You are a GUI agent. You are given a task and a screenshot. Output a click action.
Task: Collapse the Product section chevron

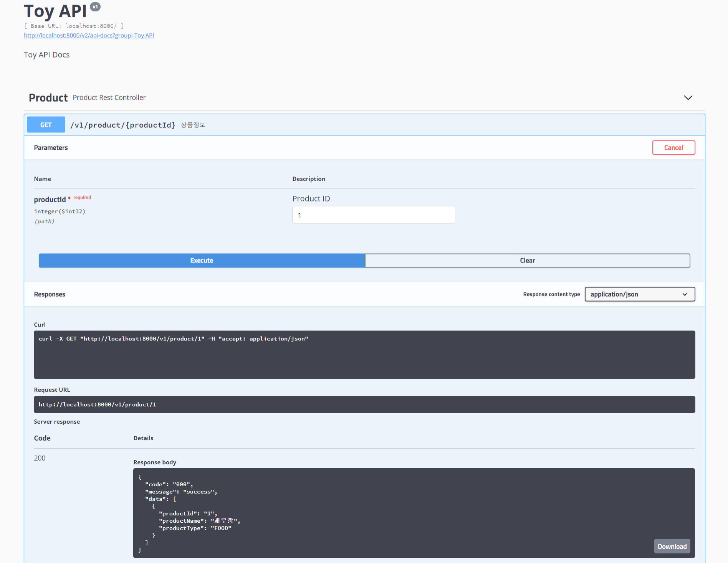[x=688, y=98]
